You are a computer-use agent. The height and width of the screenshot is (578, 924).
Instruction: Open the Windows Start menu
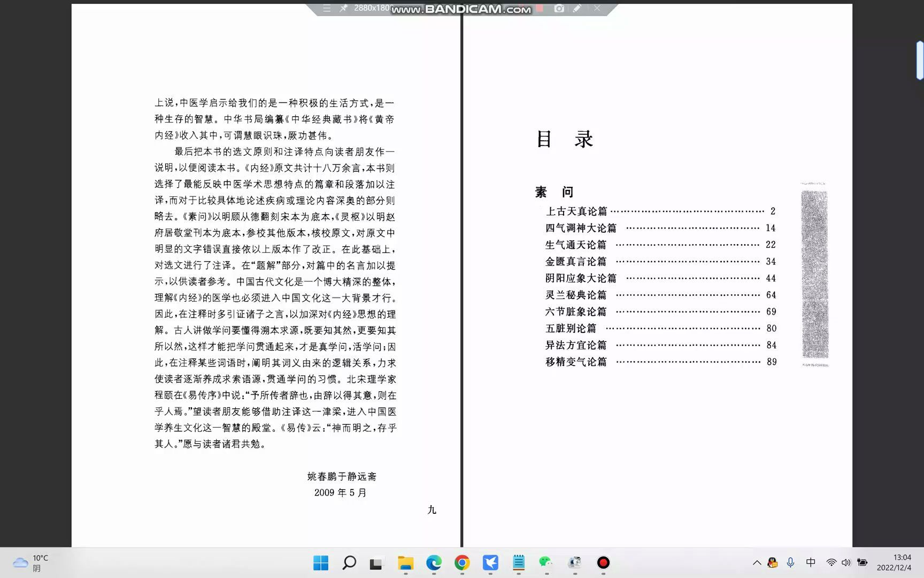pos(321,562)
